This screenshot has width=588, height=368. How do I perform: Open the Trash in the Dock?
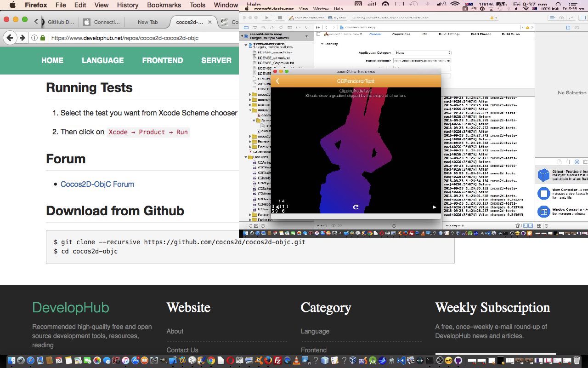[x=577, y=361]
